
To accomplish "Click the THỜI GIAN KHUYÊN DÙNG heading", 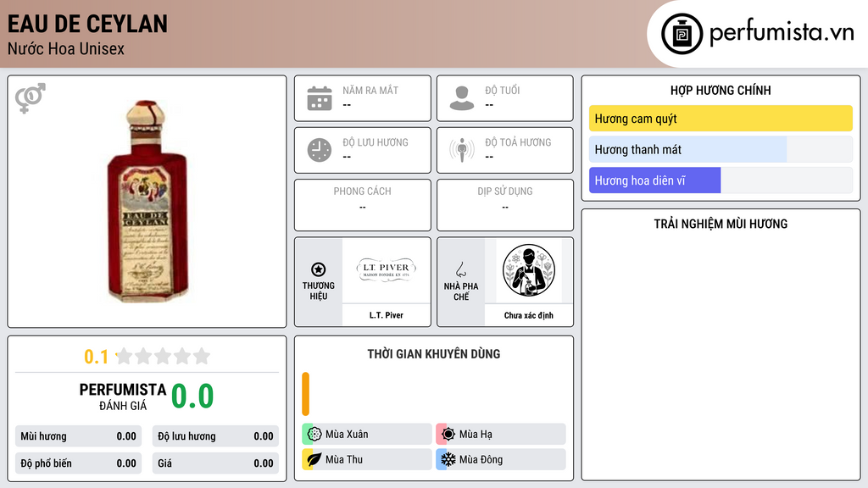I will (434, 354).
